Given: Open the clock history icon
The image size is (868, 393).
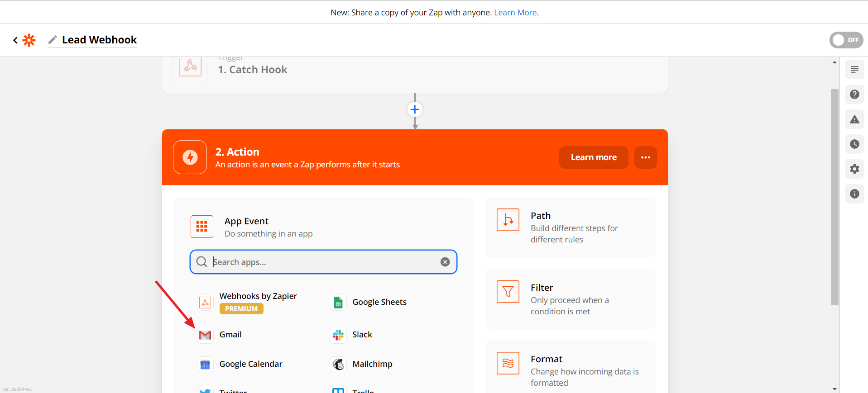Looking at the screenshot, I should pos(854,144).
